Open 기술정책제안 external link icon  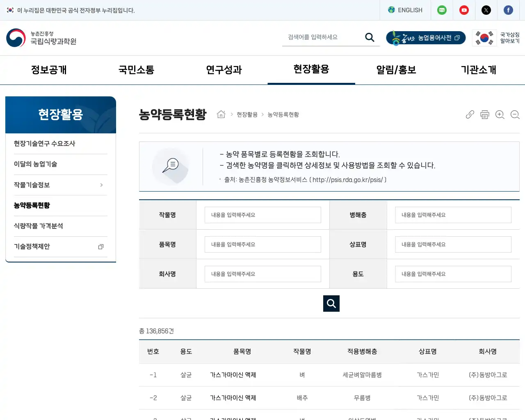tap(101, 247)
